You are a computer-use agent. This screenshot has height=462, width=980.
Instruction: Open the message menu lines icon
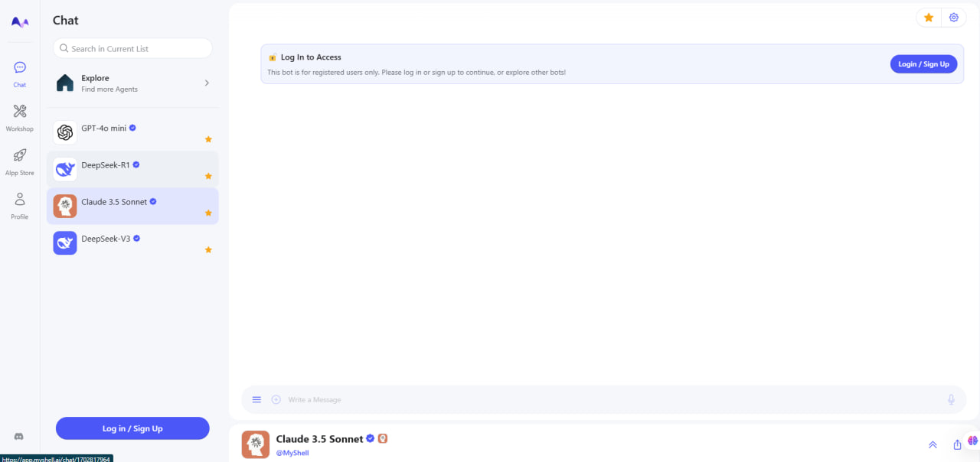pos(256,399)
